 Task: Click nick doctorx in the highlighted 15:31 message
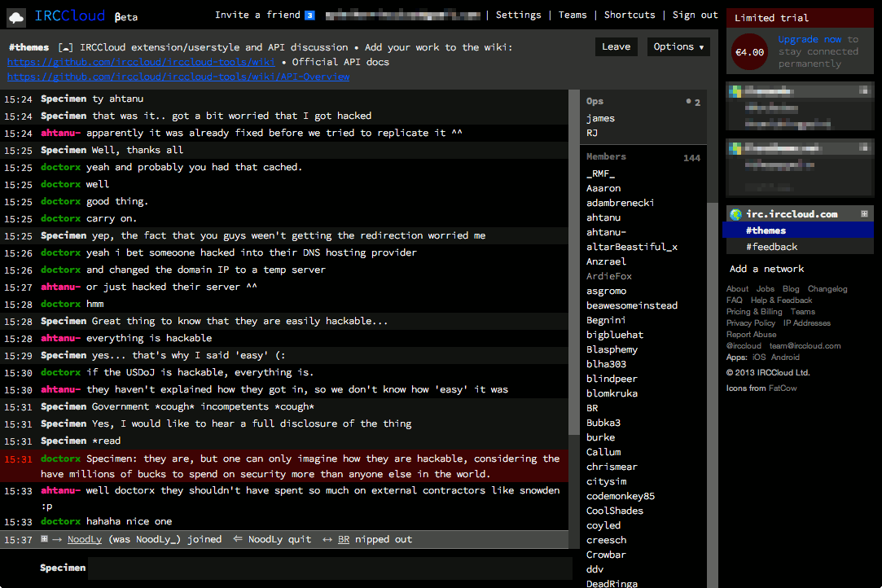(60, 459)
